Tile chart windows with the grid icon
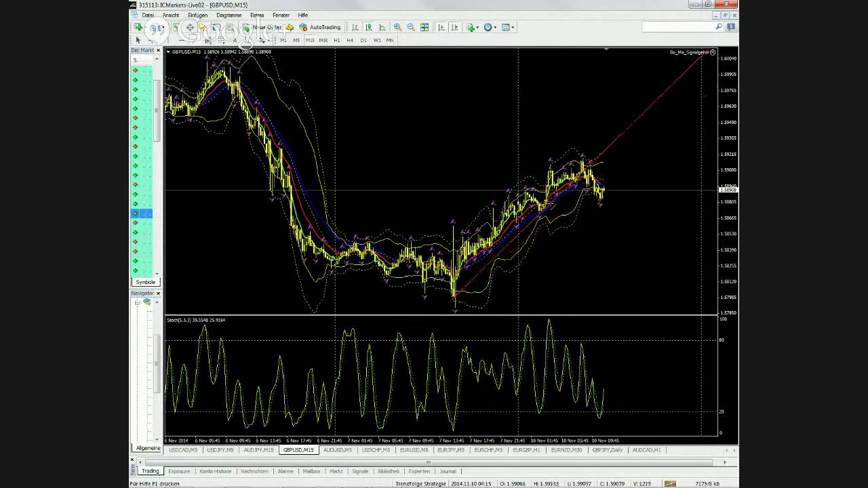 [x=425, y=27]
